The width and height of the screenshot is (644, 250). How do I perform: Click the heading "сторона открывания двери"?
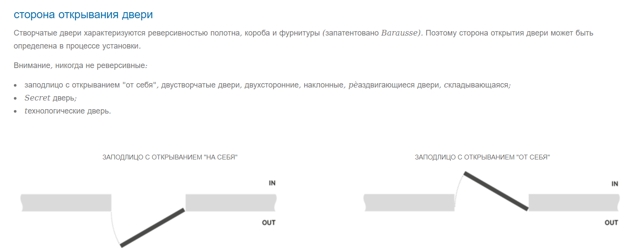click(x=83, y=15)
